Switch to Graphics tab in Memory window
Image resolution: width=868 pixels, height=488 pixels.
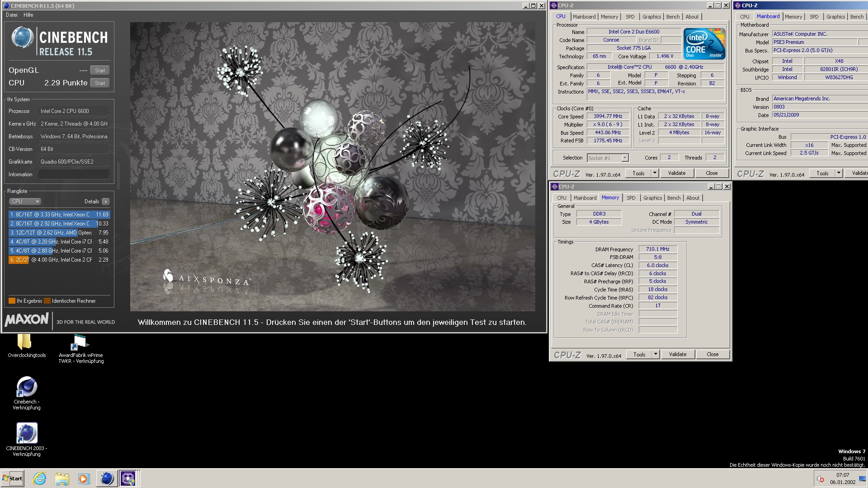click(x=652, y=198)
